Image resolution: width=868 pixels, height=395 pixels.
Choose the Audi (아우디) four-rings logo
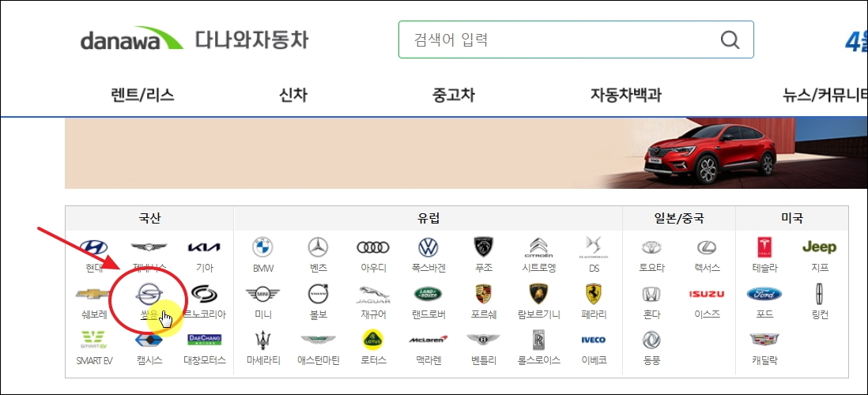point(373,247)
